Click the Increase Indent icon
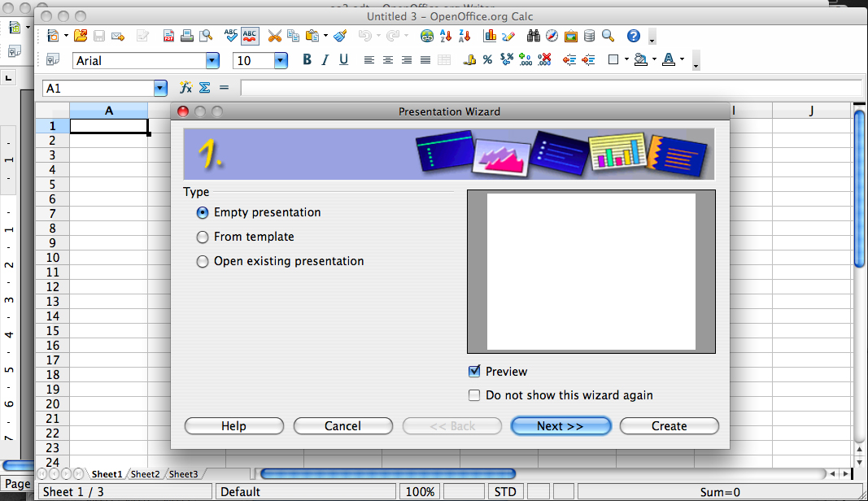The image size is (868, 501). pyautogui.click(x=588, y=60)
